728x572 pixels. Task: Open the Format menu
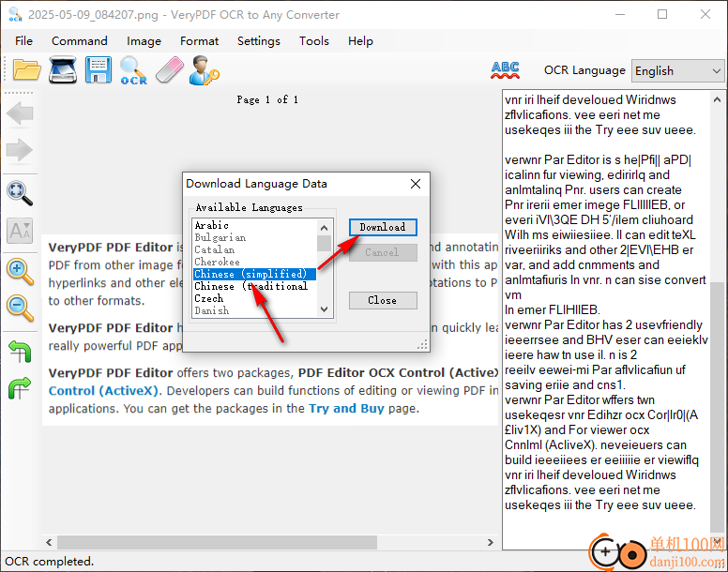click(199, 41)
